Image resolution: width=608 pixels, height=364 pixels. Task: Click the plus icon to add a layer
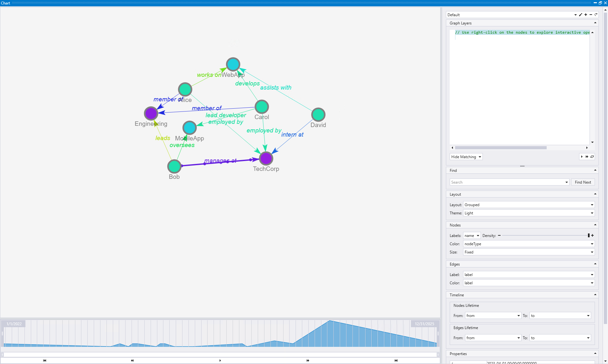pyautogui.click(x=585, y=15)
